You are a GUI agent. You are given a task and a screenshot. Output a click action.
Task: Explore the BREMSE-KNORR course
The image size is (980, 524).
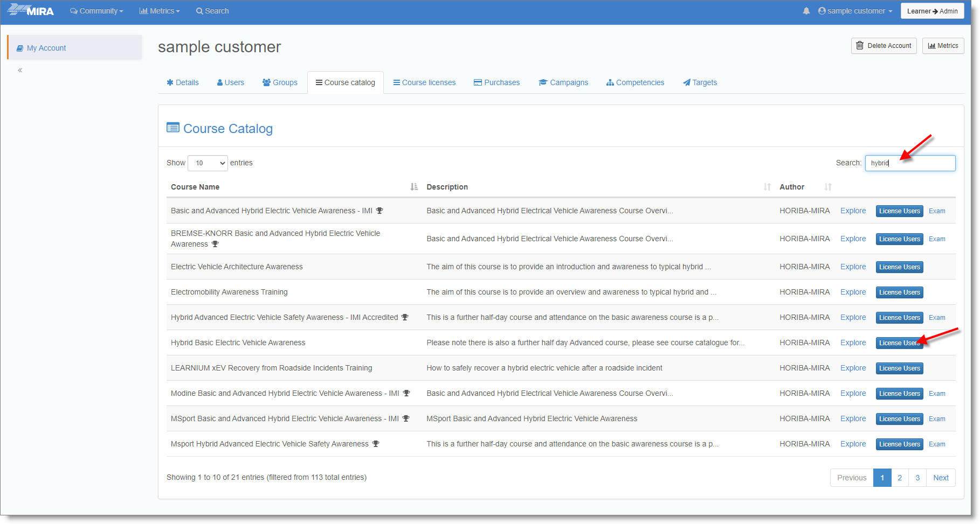click(x=853, y=239)
